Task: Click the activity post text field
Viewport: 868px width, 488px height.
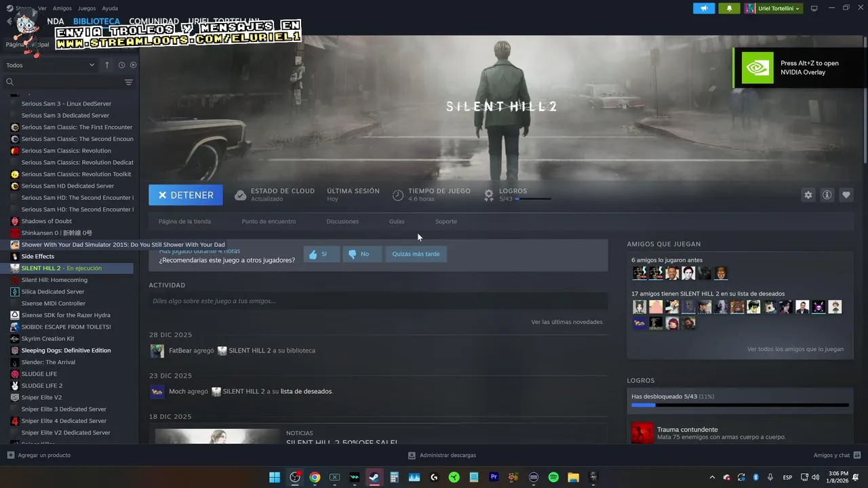Action: (x=378, y=301)
